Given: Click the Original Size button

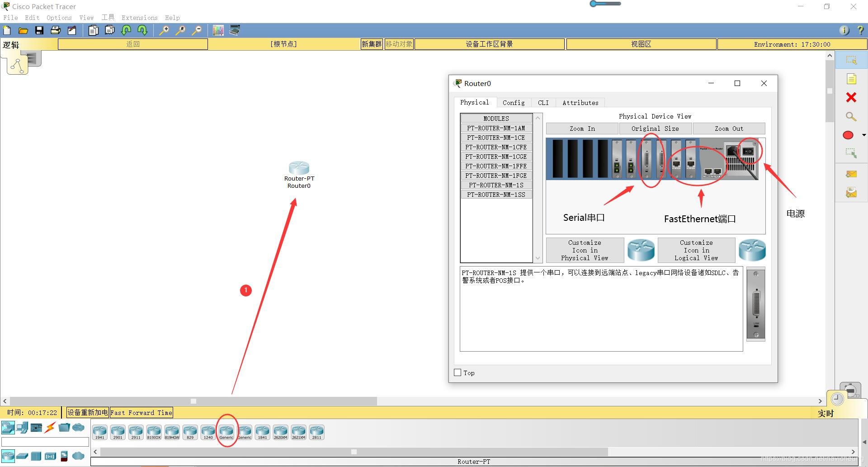Looking at the screenshot, I should click(655, 129).
